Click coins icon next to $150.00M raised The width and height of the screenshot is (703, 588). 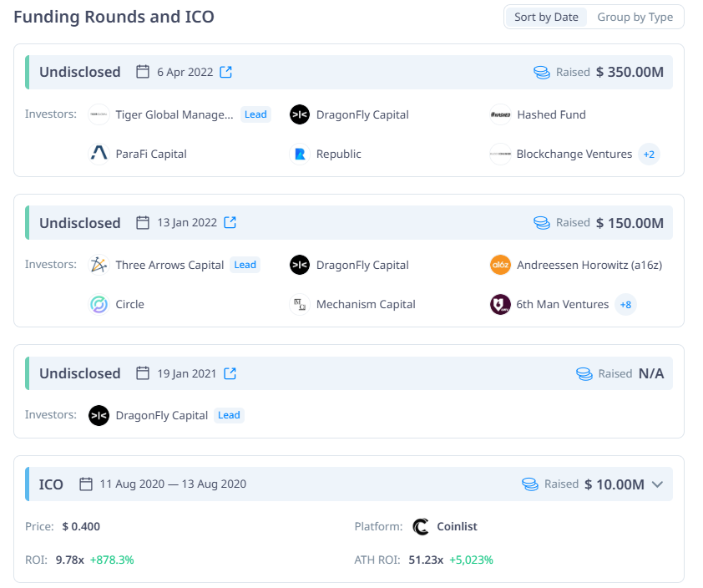pos(542,223)
